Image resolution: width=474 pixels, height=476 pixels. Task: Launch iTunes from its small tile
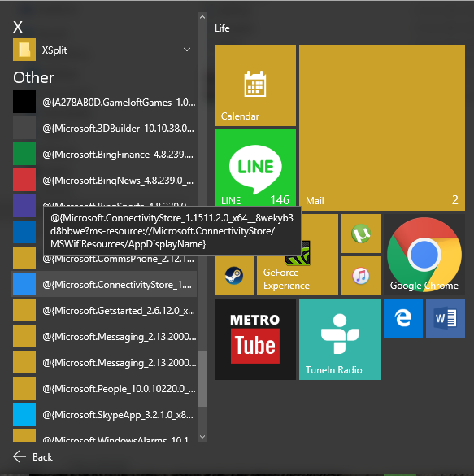coord(361,276)
